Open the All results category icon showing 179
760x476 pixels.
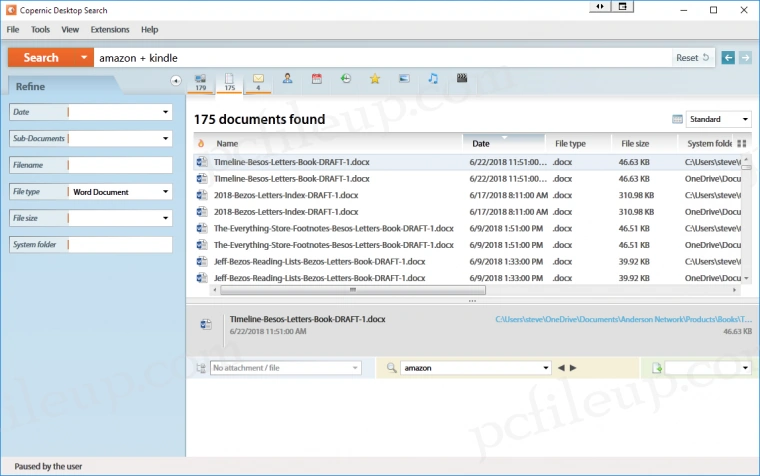(x=201, y=82)
